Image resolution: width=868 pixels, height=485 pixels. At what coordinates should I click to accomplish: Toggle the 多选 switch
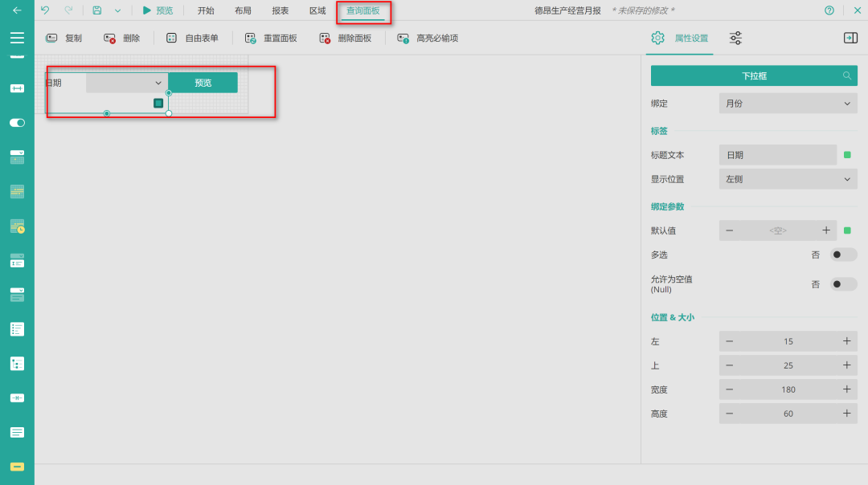pyautogui.click(x=843, y=255)
